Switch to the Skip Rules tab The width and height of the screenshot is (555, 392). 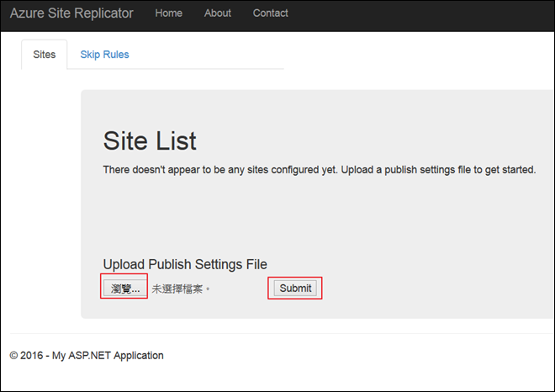104,55
